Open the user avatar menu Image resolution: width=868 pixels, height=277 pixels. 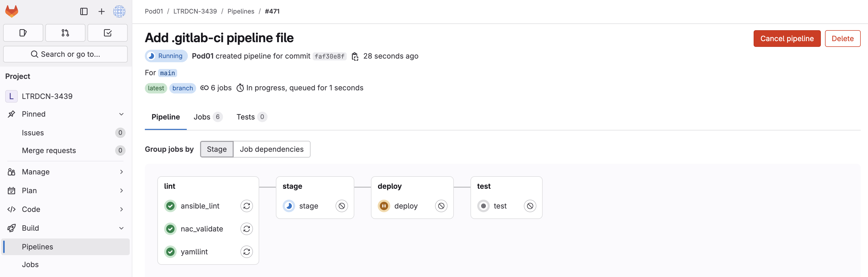(x=119, y=11)
